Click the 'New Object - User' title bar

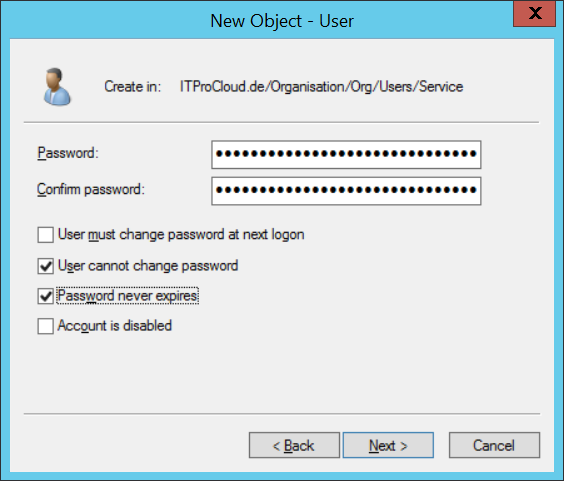[282, 21]
